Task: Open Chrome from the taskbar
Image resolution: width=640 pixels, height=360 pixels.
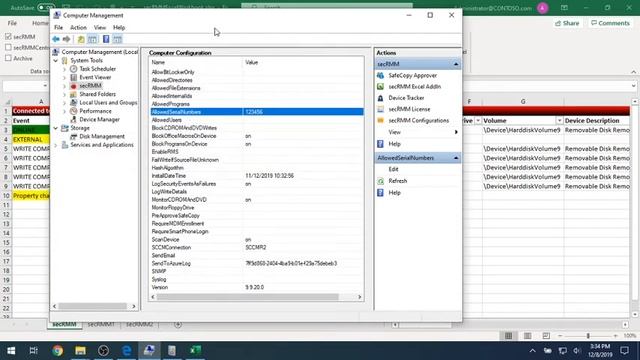Action: [58, 350]
